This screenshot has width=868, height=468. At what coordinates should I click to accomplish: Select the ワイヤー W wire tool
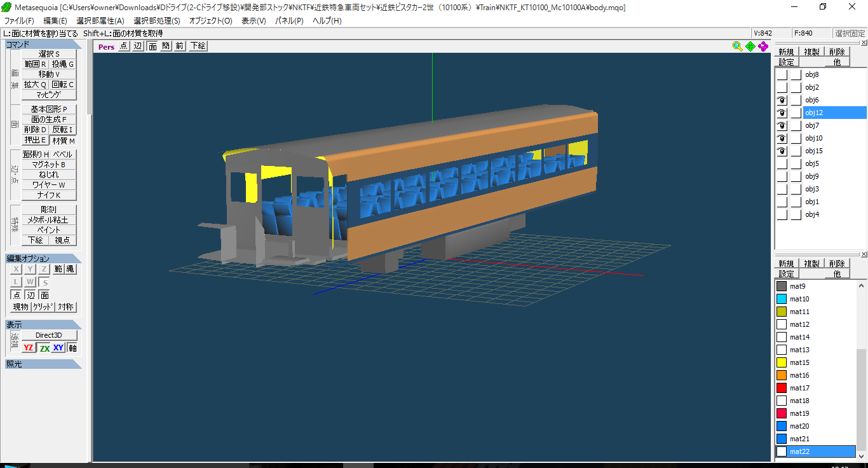[x=49, y=185]
